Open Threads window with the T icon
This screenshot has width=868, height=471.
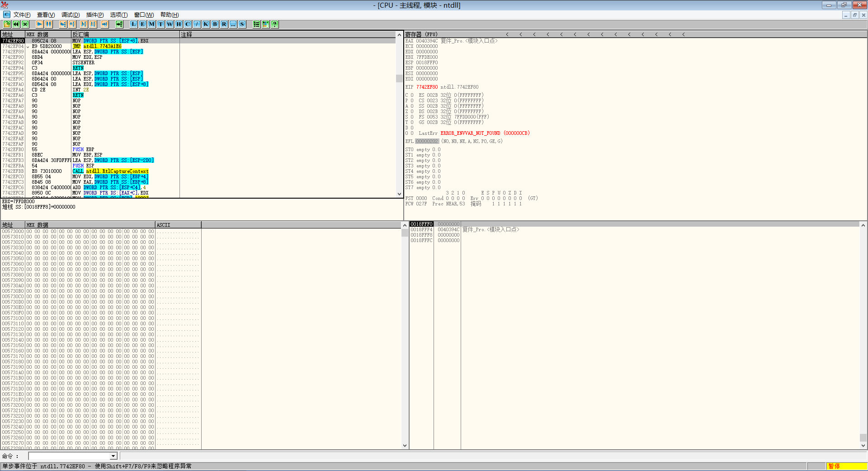[160, 24]
